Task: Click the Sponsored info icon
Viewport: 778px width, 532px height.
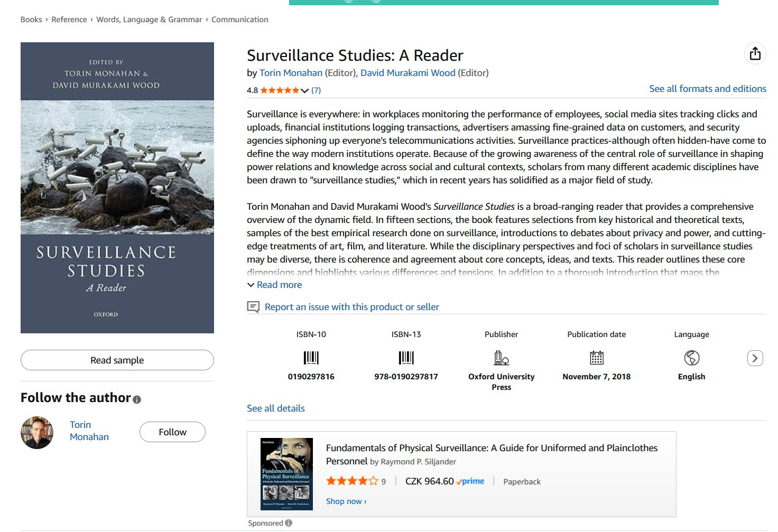Action: click(289, 523)
